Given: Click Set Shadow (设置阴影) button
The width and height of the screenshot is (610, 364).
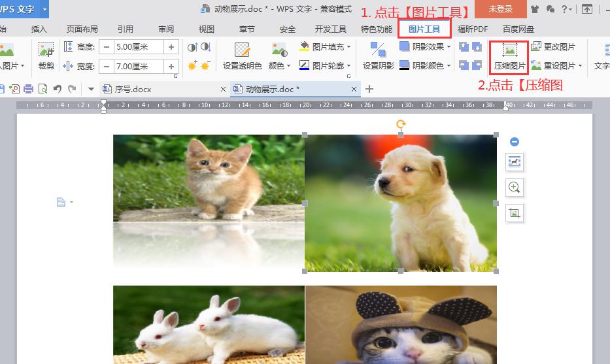Looking at the screenshot, I should 378,56.
